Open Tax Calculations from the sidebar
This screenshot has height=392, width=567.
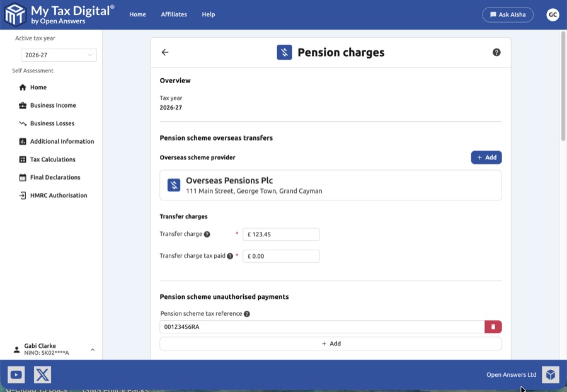pyautogui.click(x=53, y=159)
